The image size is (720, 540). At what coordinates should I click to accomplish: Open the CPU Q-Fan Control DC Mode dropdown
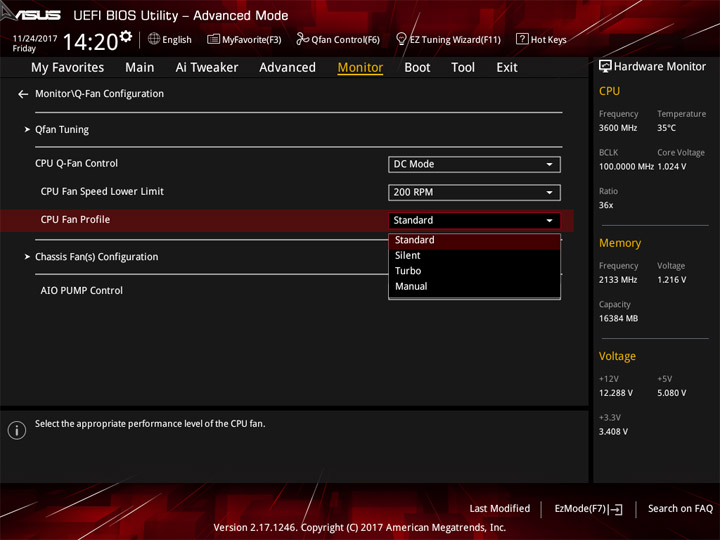474,164
